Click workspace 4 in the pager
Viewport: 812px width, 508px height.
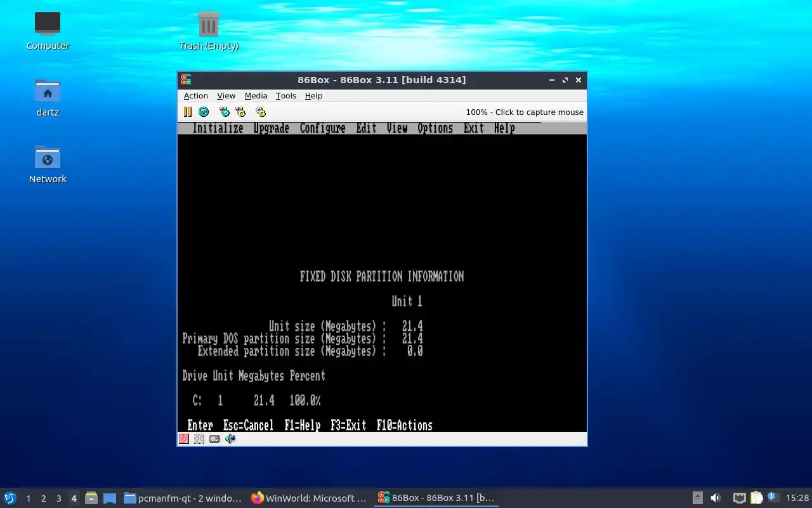coord(74,498)
